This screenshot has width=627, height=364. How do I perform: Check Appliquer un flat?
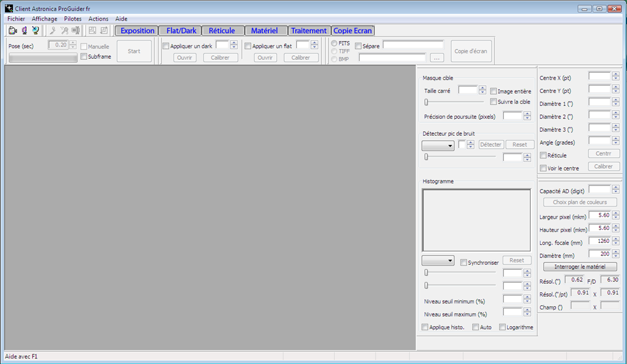[x=247, y=46]
